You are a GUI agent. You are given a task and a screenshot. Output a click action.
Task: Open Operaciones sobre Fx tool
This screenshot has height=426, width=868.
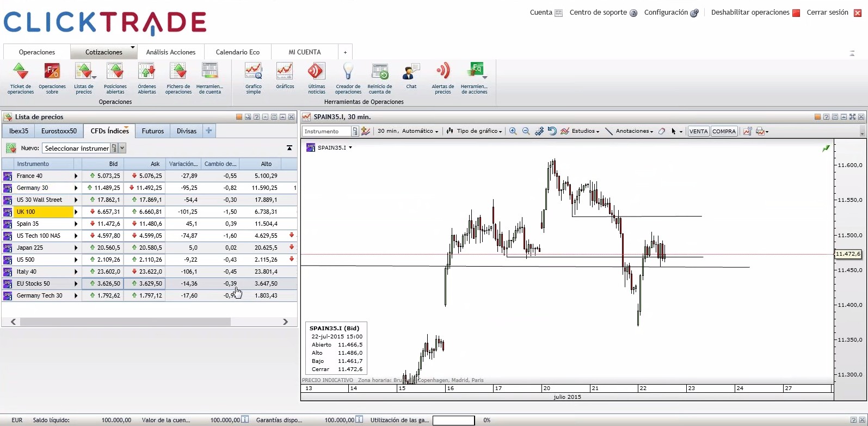coord(52,78)
